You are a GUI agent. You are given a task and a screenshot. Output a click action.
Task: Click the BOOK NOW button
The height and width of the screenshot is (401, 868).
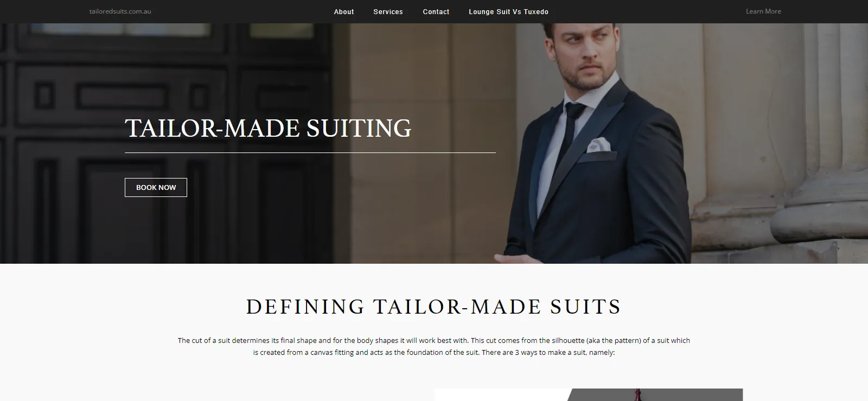[156, 187]
